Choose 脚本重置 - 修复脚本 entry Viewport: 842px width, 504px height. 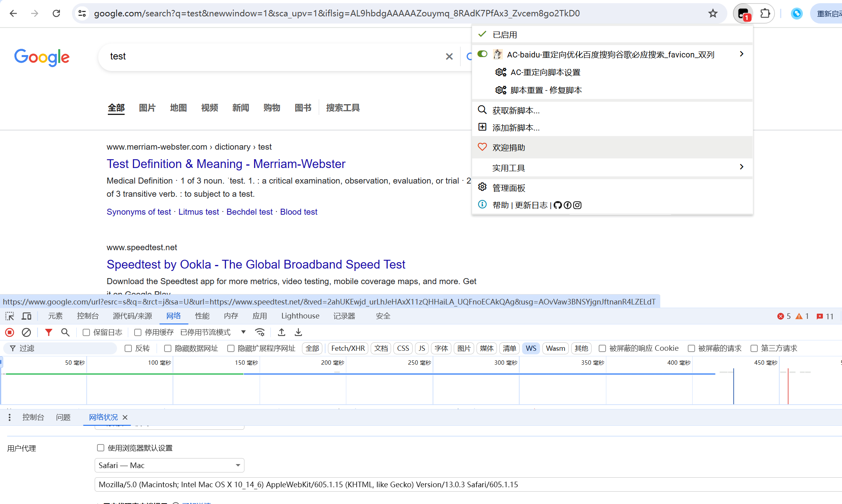point(612,90)
